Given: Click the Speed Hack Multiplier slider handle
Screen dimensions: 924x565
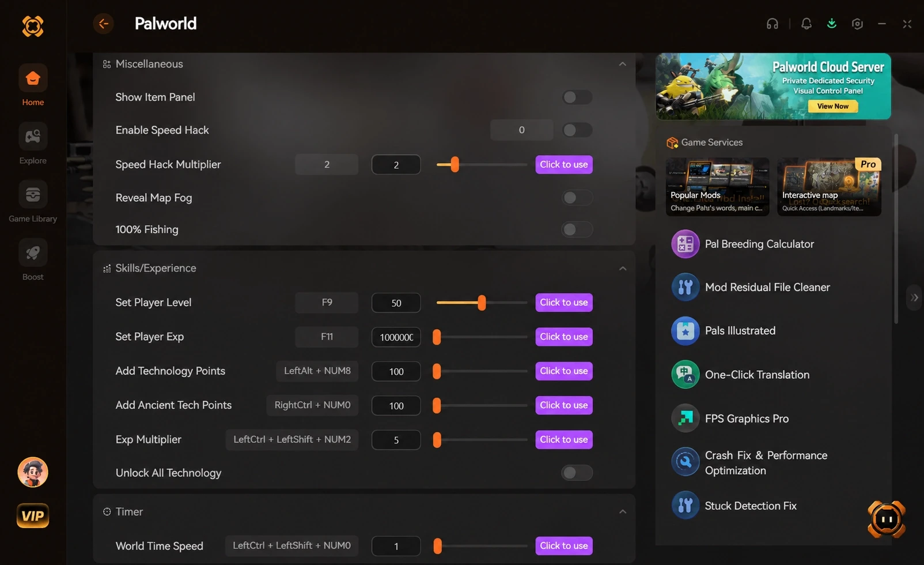Looking at the screenshot, I should 455,165.
